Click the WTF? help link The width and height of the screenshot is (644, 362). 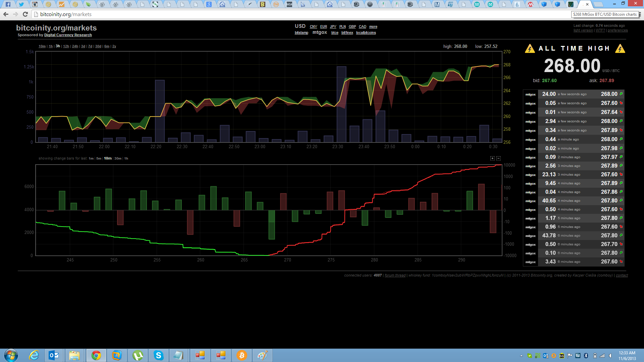coord(600,30)
